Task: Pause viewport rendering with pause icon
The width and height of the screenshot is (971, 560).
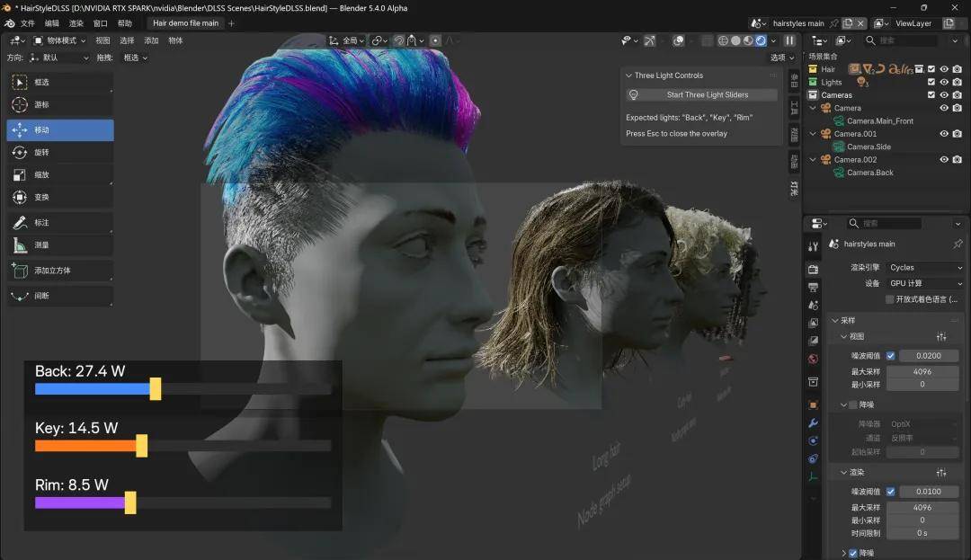Action: tap(789, 40)
